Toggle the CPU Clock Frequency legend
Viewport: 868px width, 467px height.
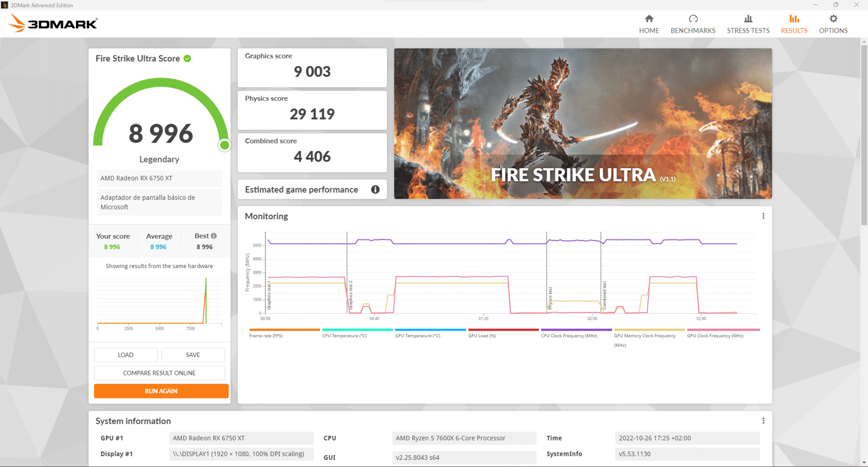click(x=576, y=333)
